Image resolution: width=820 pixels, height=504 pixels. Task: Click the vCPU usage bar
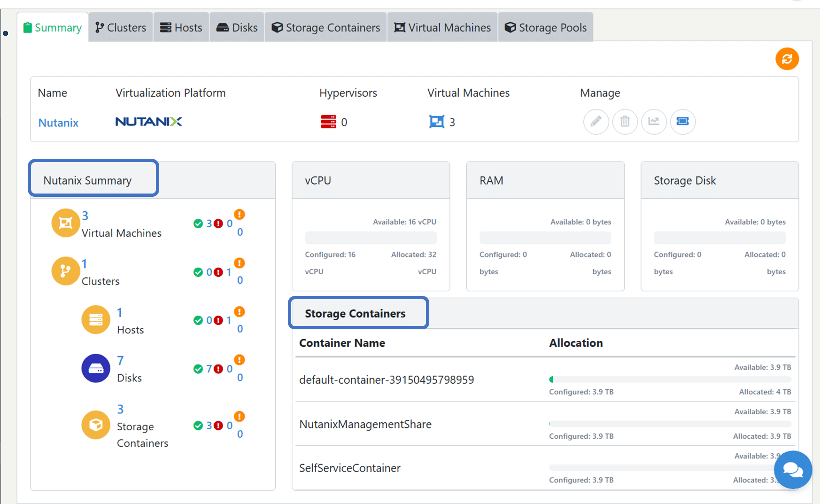pyautogui.click(x=371, y=238)
